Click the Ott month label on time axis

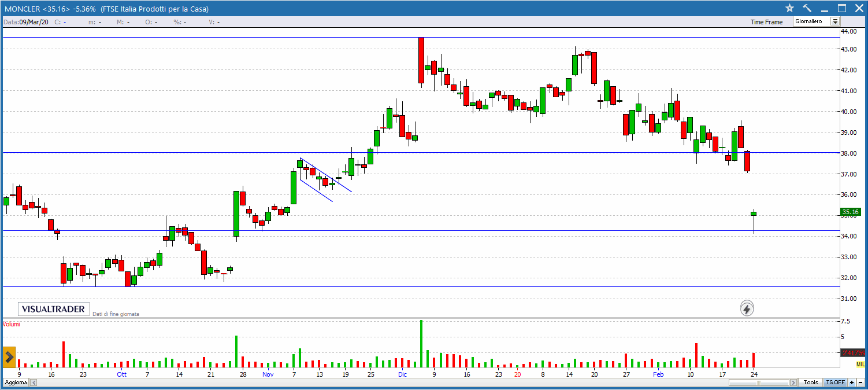tap(121, 374)
